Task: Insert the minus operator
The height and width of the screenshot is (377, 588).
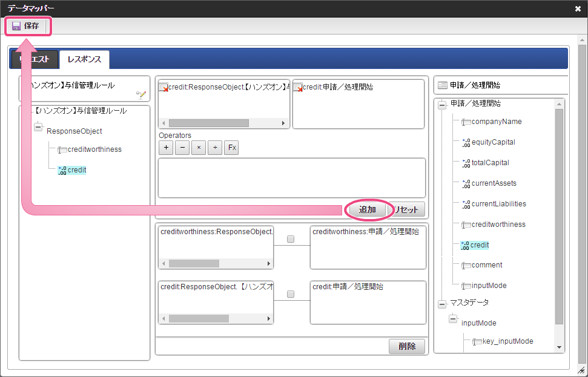Action: [182, 148]
